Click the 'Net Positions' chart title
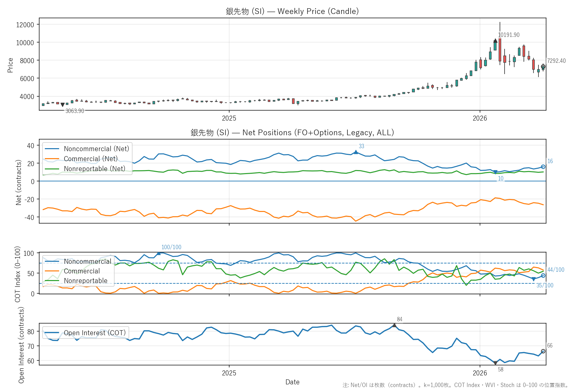 (292, 133)
